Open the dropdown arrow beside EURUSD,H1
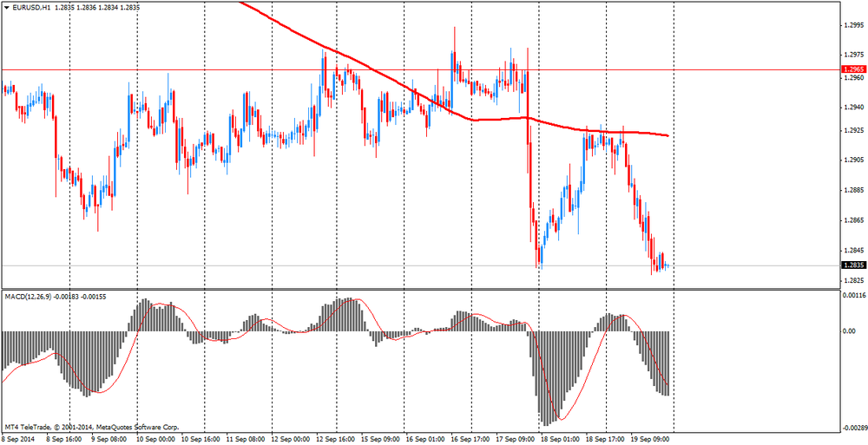Screen dimensions: 868x445 [x=6, y=7]
